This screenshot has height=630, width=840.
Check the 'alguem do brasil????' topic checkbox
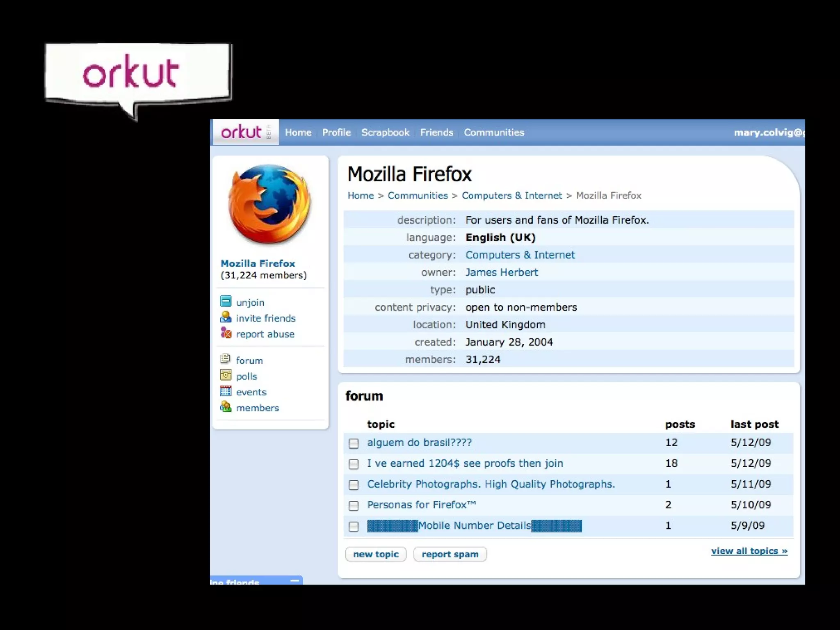pyautogui.click(x=354, y=443)
